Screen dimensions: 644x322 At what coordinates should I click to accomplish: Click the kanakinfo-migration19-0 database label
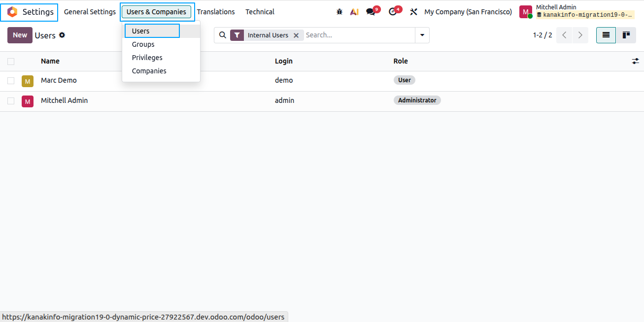(585, 15)
